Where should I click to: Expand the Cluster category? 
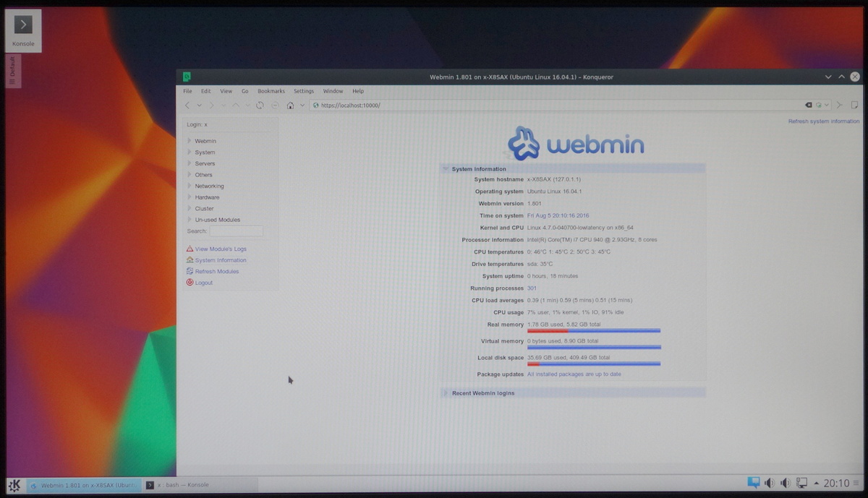[190, 208]
